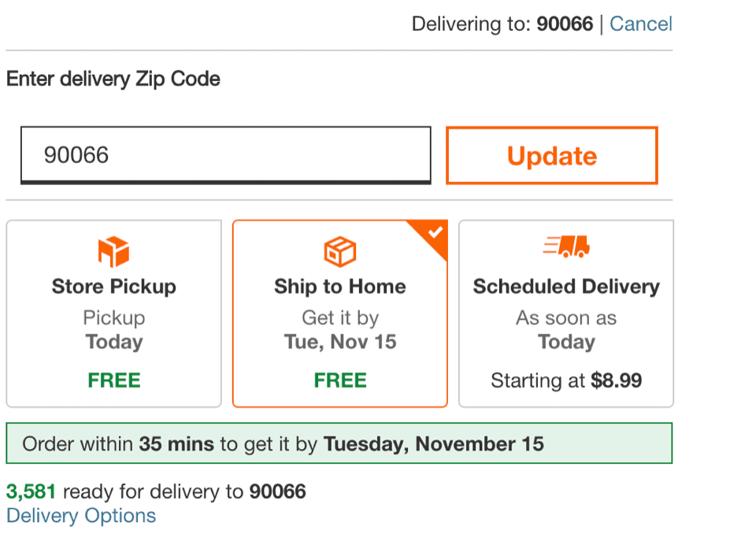The height and width of the screenshot is (534, 756).
Task: Click the FREE price label under Store Pickup
Action: [x=113, y=380]
